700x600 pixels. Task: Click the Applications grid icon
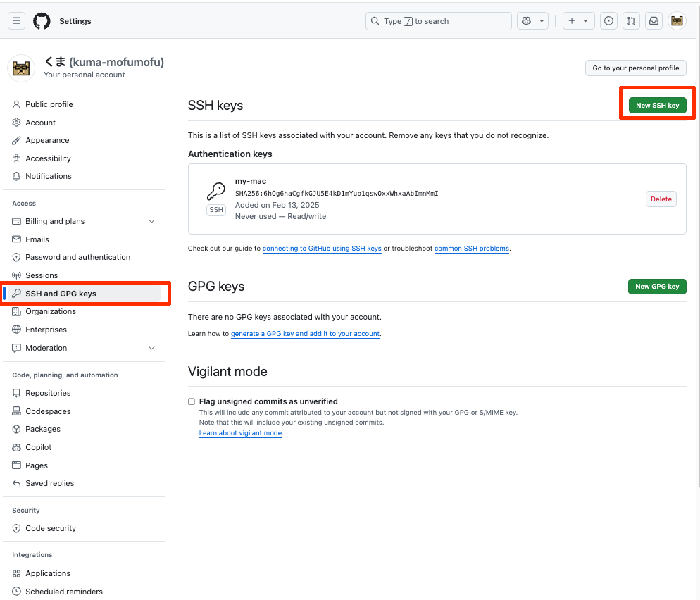point(16,574)
